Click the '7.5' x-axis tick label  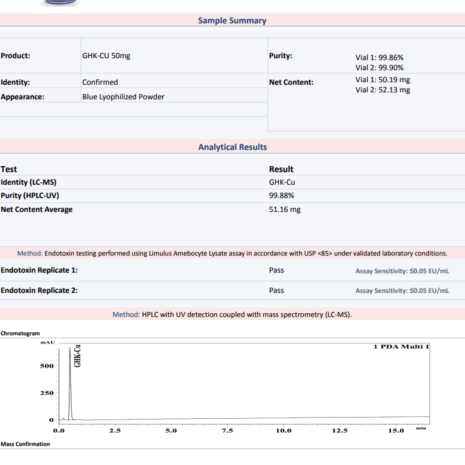[228, 431]
